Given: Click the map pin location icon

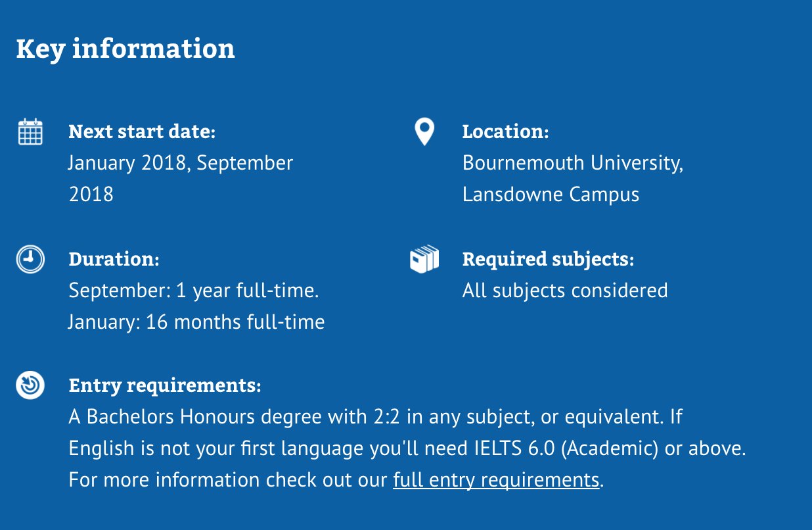Looking at the screenshot, I should tap(424, 132).
